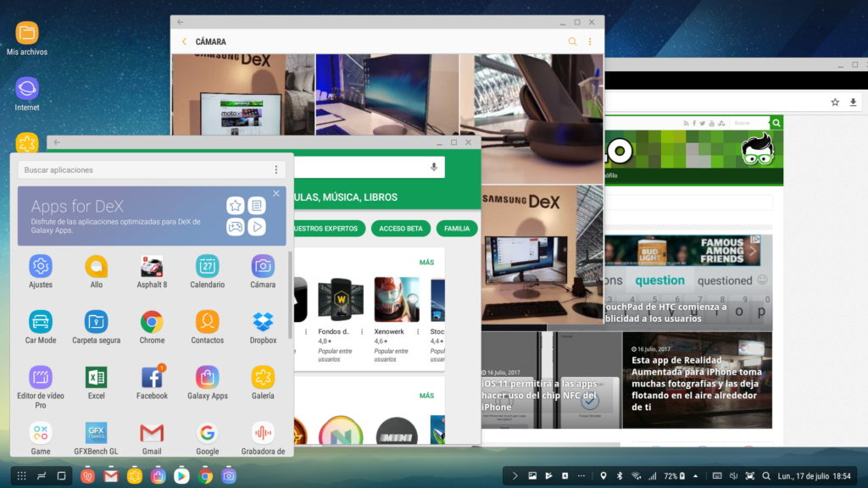Screen dimensions: 868x488
Task: Select the EXPERTOS category chip
Action: (330, 229)
